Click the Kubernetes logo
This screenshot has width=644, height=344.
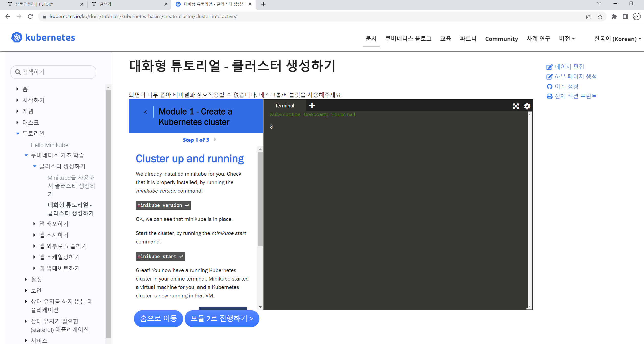tap(43, 38)
